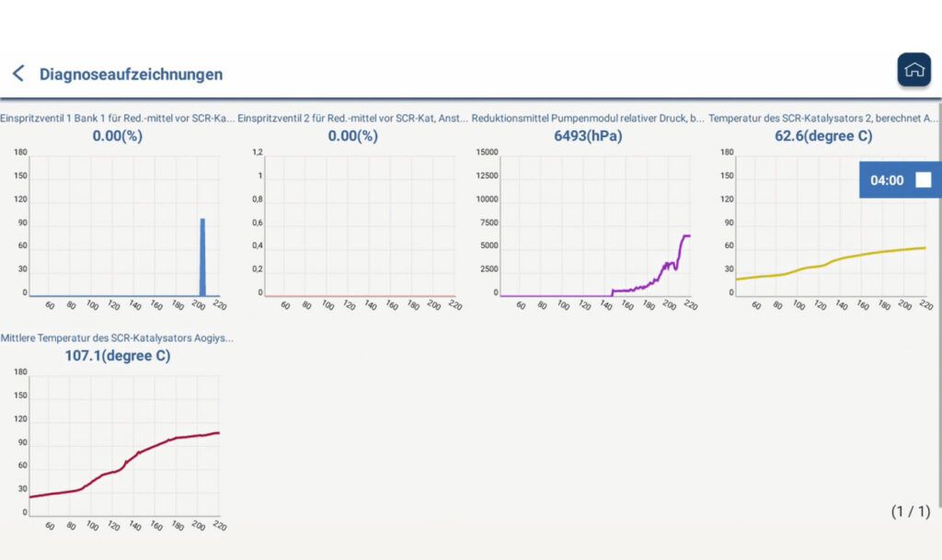Click the (1 / 1) page indicator
This screenshot has height=560, width=942.
(910, 511)
